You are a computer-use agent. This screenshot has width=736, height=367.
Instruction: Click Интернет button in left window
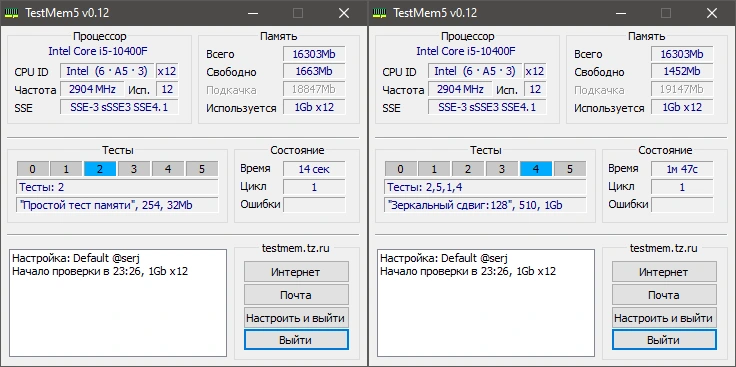coord(296,272)
